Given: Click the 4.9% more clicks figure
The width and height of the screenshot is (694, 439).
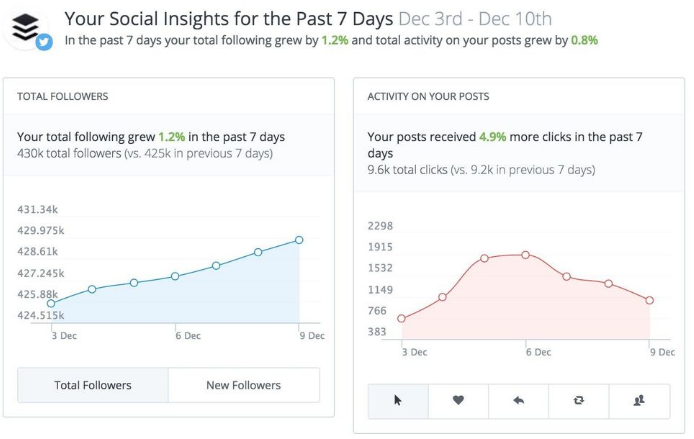Looking at the screenshot, I should click(493, 136).
